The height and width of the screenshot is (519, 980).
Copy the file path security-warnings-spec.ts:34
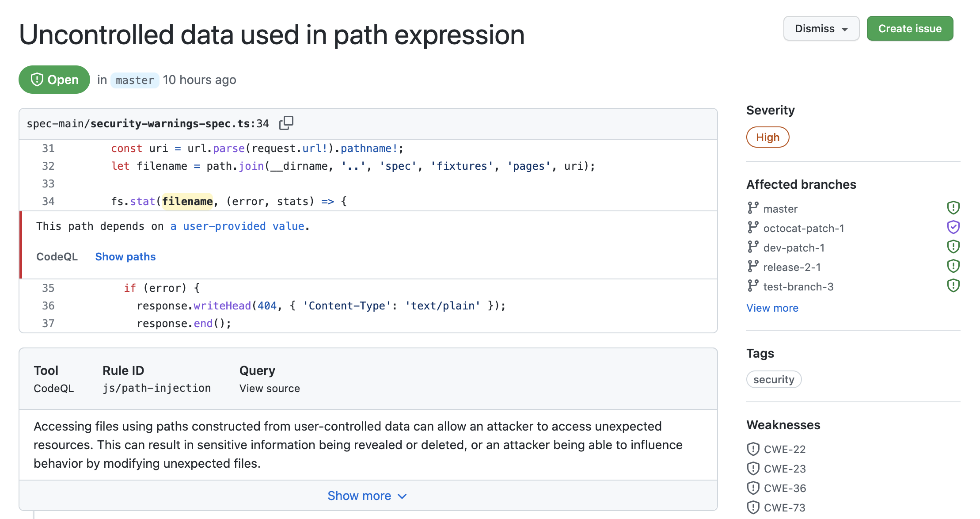(x=286, y=123)
